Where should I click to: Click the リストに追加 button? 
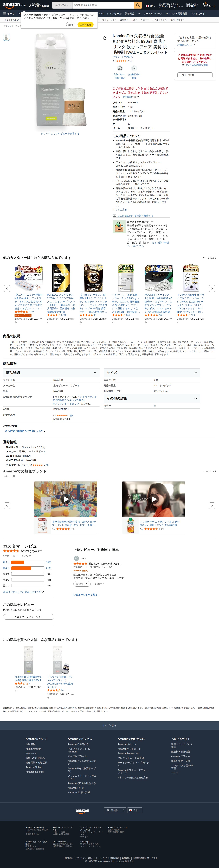coord(195,75)
